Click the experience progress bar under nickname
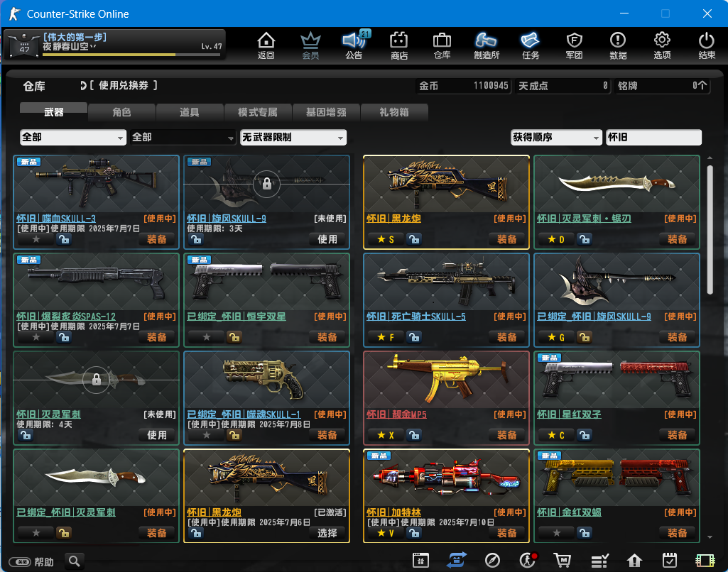Screen dimensions: 728x572 pos(131,55)
